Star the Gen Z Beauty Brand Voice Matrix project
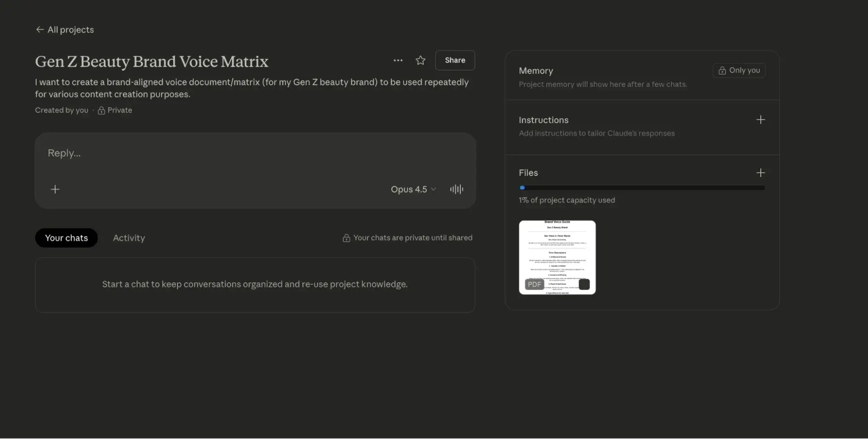Screen dimensions: 868x439 420,60
